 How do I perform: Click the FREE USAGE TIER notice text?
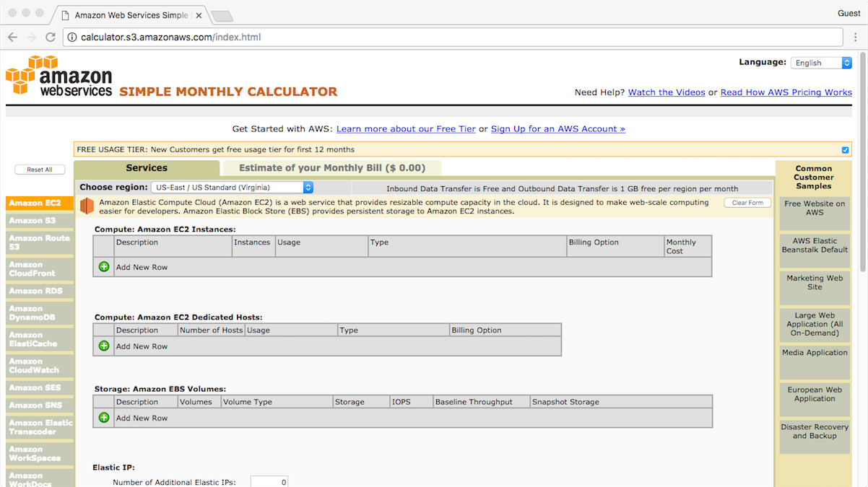tap(216, 150)
